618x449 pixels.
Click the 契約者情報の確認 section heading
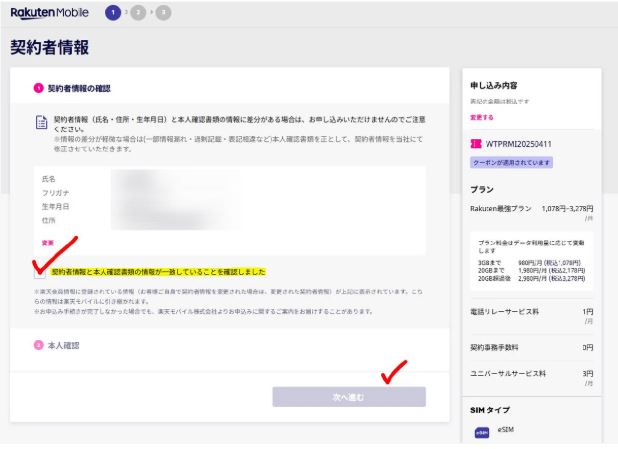point(79,88)
